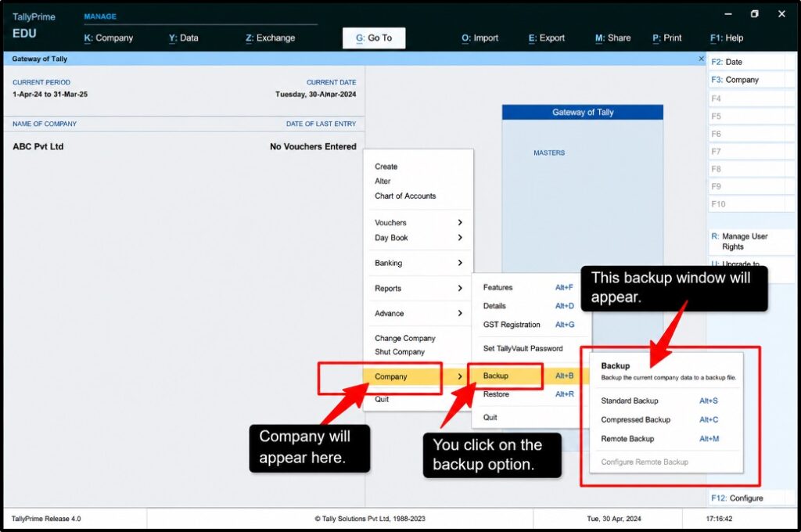Click the G: Go To button
This screenshot has width=801, height=532.
tap(374, 38)
